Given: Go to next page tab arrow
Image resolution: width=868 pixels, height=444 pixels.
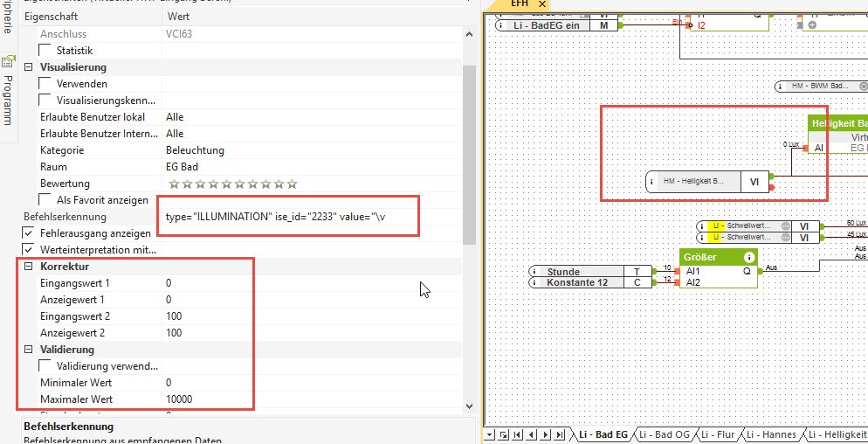Looking at the screenshot, I should 545,434.
